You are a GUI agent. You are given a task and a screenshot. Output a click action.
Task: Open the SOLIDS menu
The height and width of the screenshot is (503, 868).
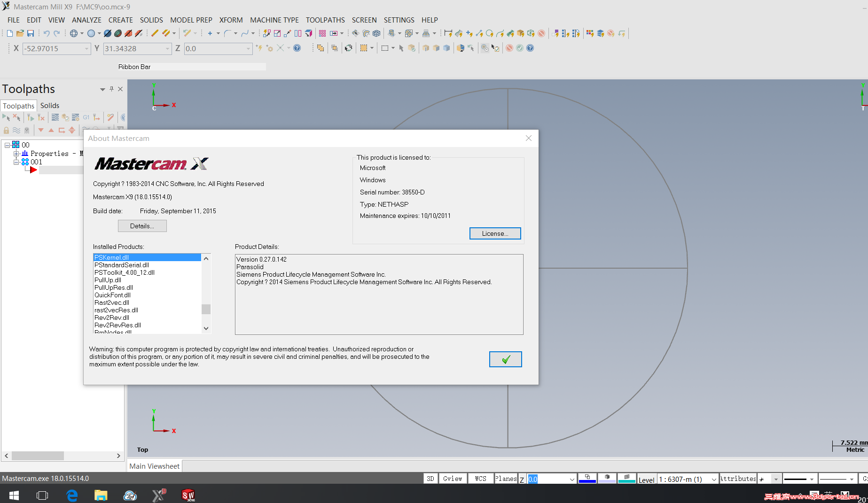click(151, 20)
